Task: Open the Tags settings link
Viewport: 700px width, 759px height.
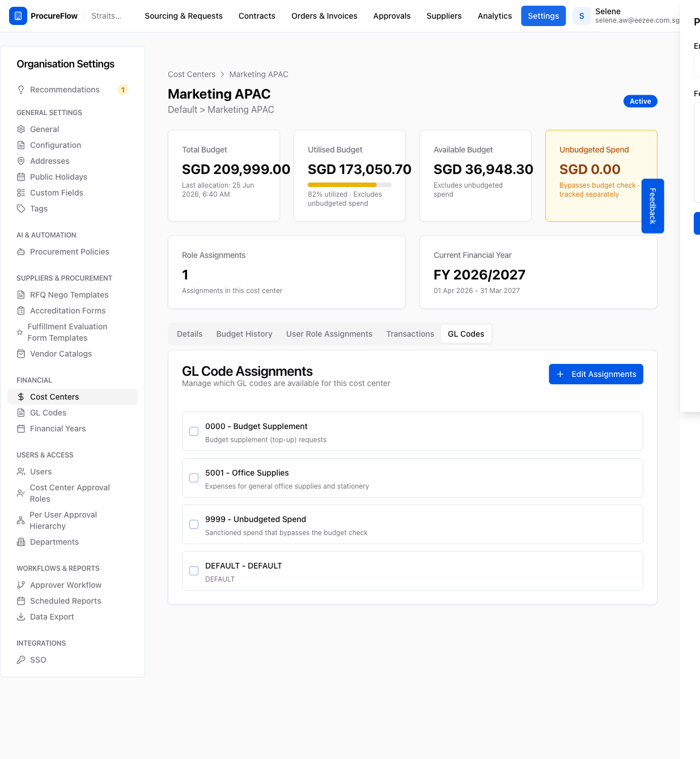Action: 73,209
